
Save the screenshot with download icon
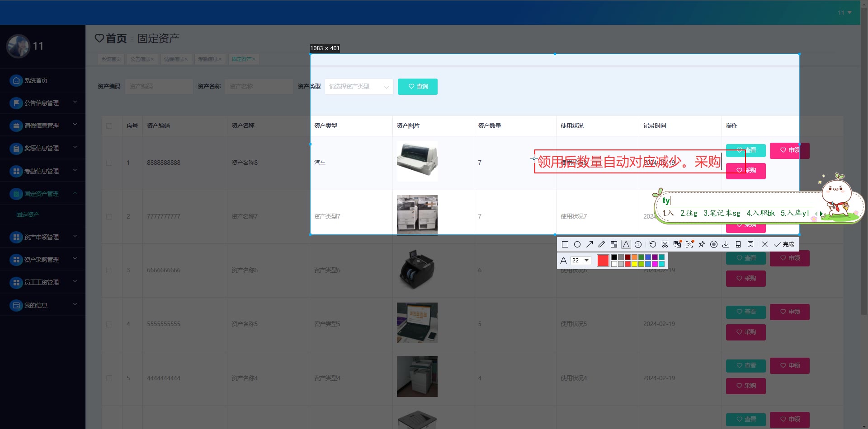click(726, 244)
